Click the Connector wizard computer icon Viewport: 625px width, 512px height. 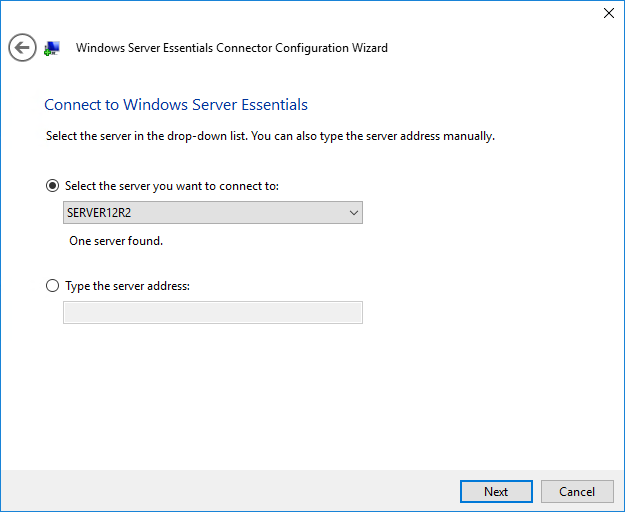tap(52, 48)
